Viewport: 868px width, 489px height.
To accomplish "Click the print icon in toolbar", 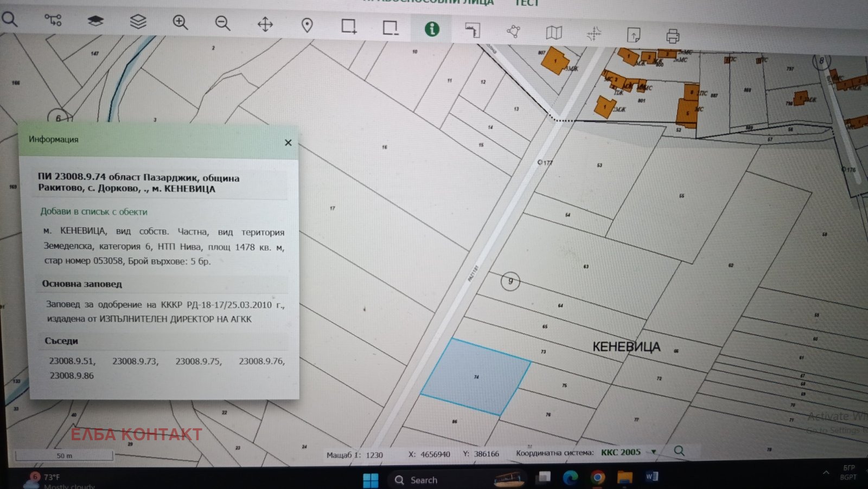I will pyautogui.click(x=673, y=36).
